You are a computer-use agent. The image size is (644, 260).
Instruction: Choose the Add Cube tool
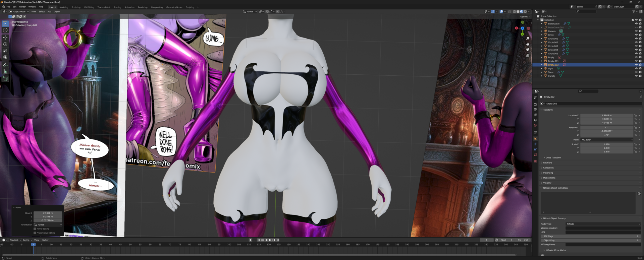tap(5, 79)
